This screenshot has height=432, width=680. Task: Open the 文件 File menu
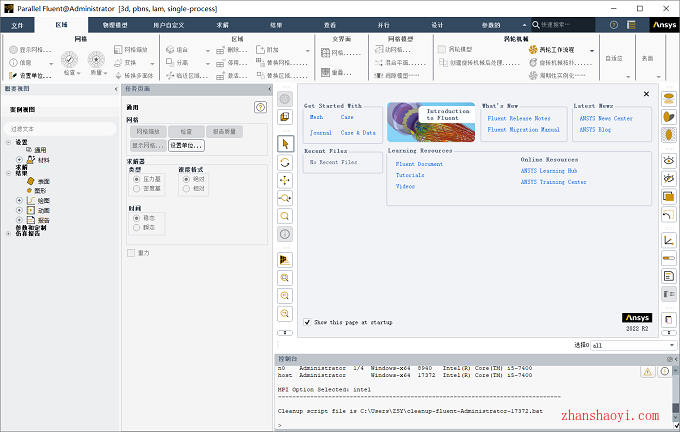coord(17,25)
